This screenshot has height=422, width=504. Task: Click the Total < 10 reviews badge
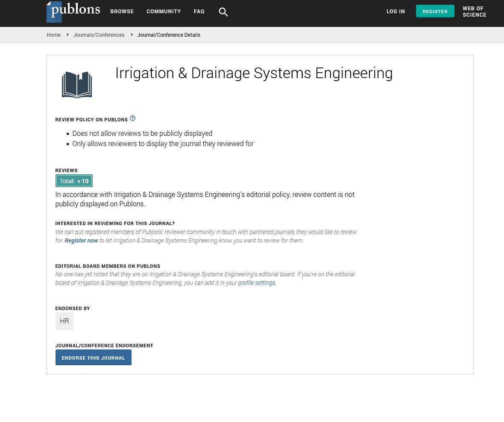click(74, 181)
